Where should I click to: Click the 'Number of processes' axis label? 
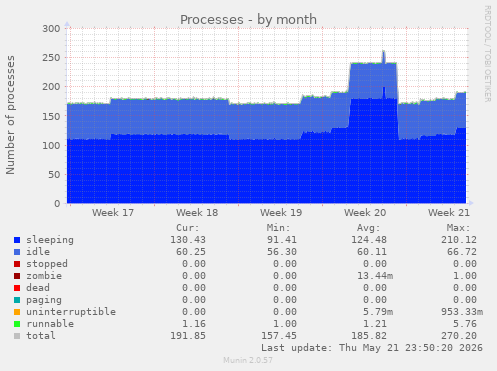tap(10, 115)
